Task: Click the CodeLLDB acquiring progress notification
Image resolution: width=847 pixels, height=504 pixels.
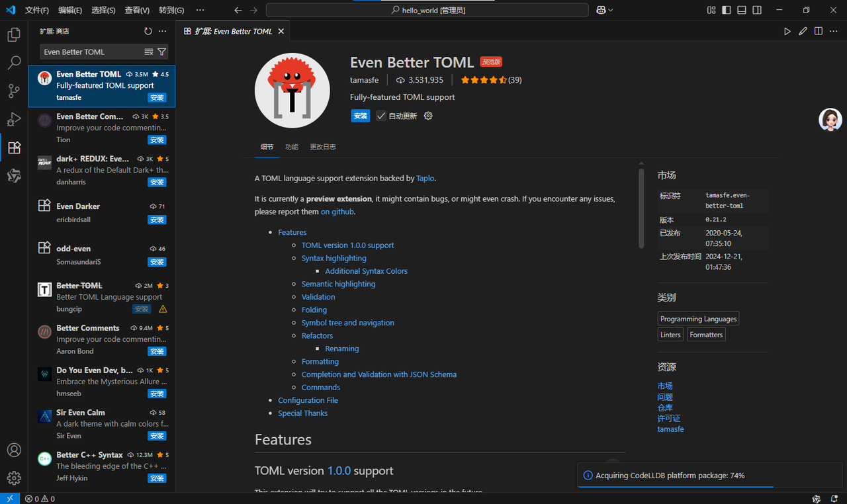Action: [x=709, y=476]
